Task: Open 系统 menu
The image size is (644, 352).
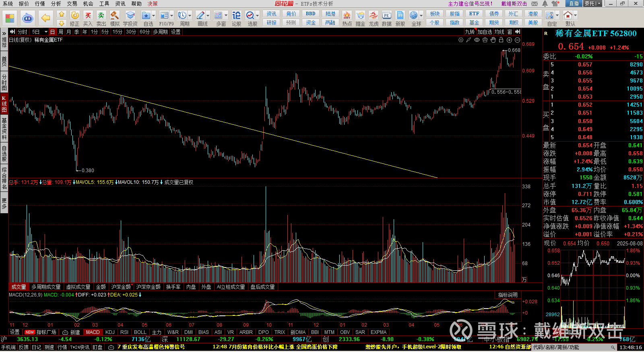Action: click(8, 4)
